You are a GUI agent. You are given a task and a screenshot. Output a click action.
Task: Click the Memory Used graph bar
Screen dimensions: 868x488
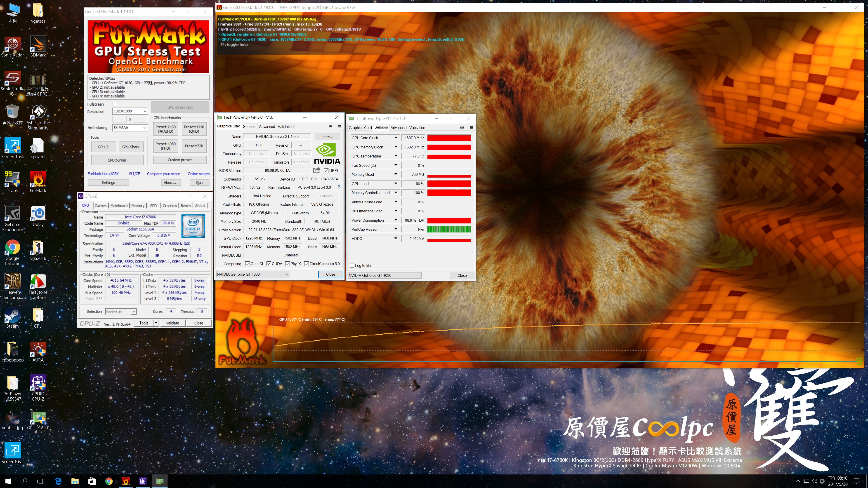coord(449,175)
